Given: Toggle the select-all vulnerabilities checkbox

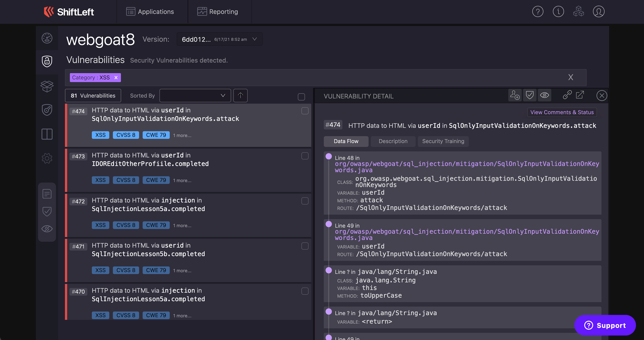Looking at the screenshot, I should coord(301,97).
